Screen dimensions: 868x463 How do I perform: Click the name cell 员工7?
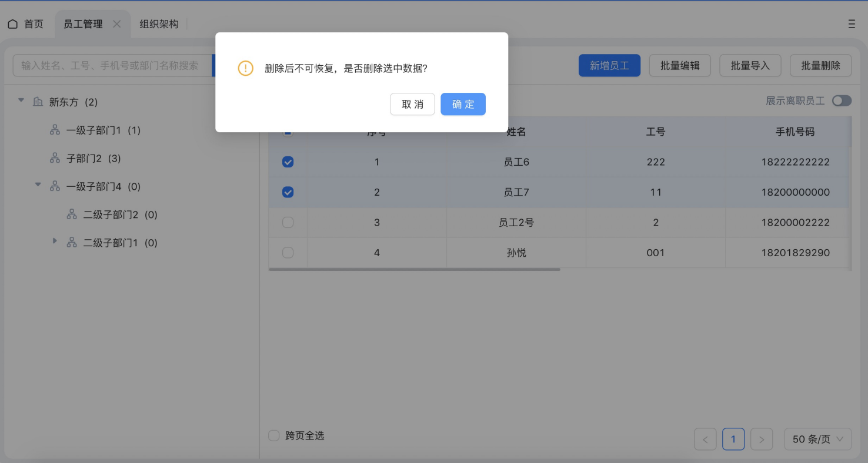[516, 192]
